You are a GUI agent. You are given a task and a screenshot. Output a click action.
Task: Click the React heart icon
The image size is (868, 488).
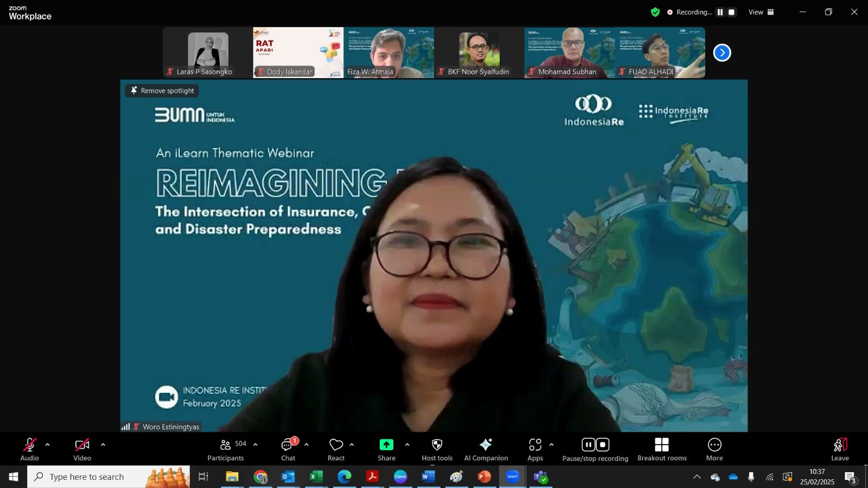(x=336, y=450)
